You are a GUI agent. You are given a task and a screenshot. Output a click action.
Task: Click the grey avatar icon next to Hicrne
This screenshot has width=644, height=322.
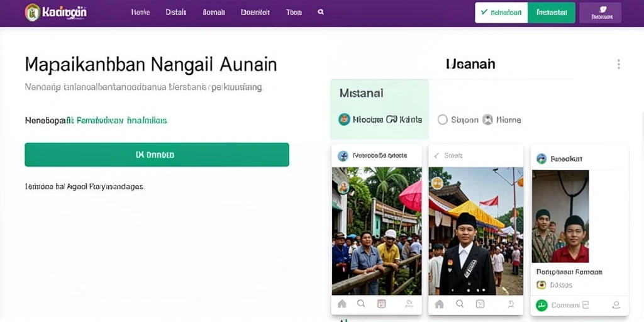487,119
